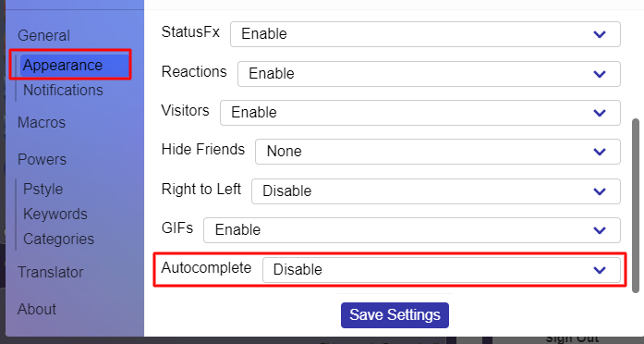The width and height of the screenshot is (644, 344).
Task: Open the Hide Friends None combo box
Action: click(438, 152)
